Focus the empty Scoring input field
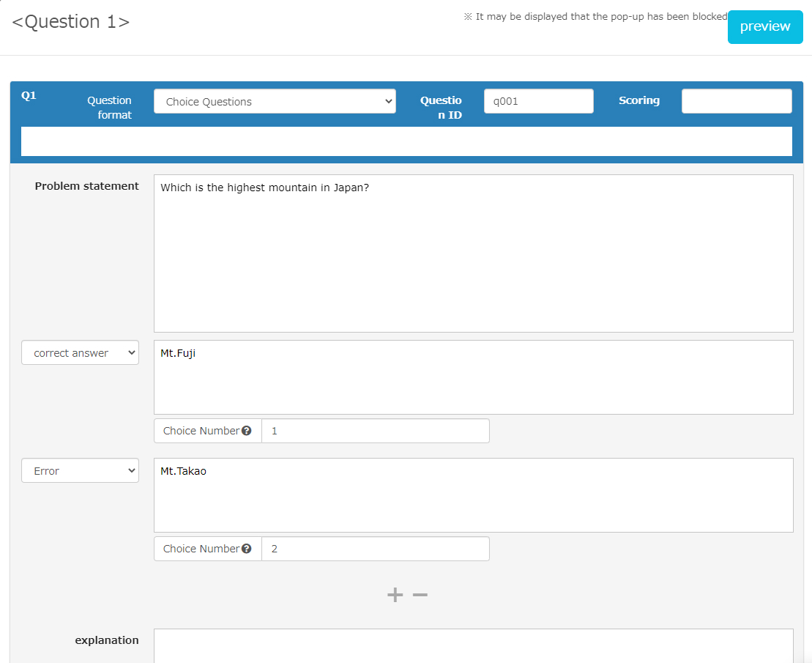812x663 pixels. [x=736, y=102]
